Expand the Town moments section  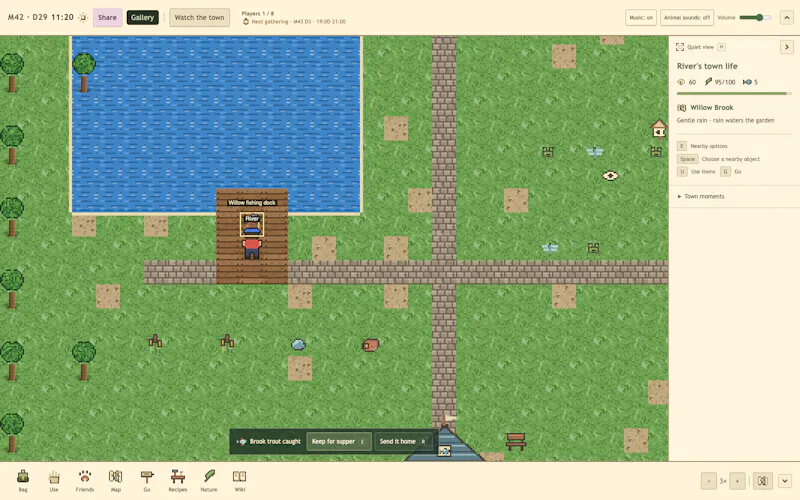701,196
